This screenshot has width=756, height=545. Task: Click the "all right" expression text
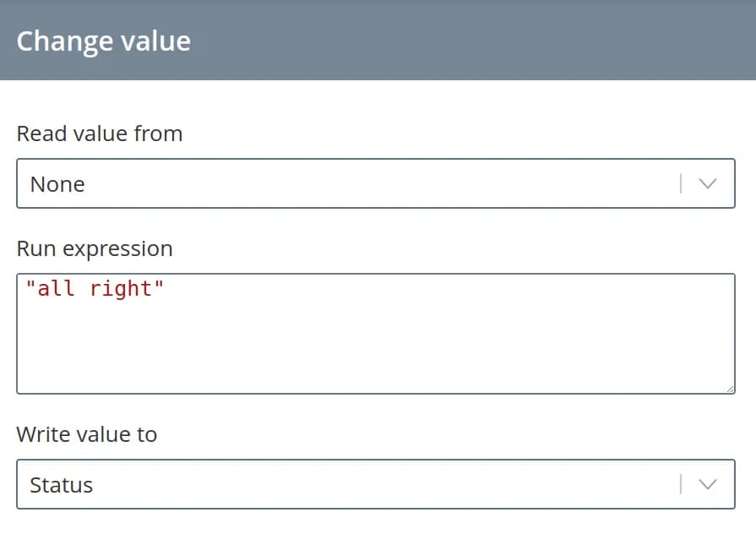(95, 289)
